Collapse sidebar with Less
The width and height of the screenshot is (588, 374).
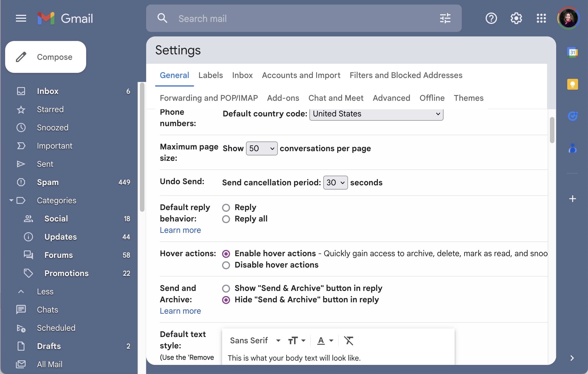point(45,291)
